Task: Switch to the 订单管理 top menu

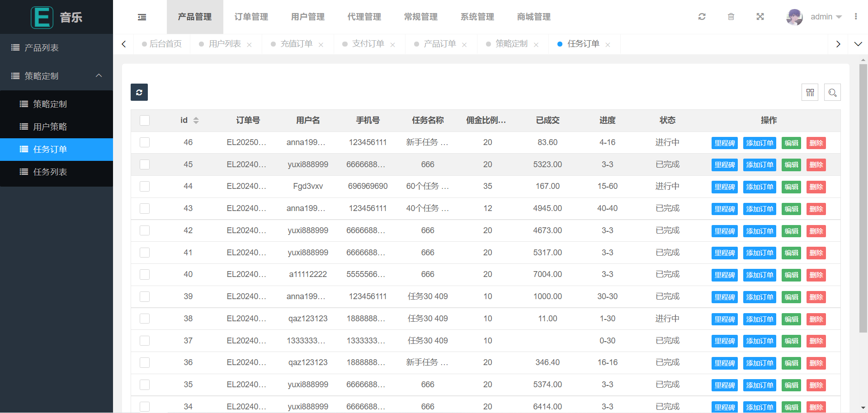Action: (251, 17)
